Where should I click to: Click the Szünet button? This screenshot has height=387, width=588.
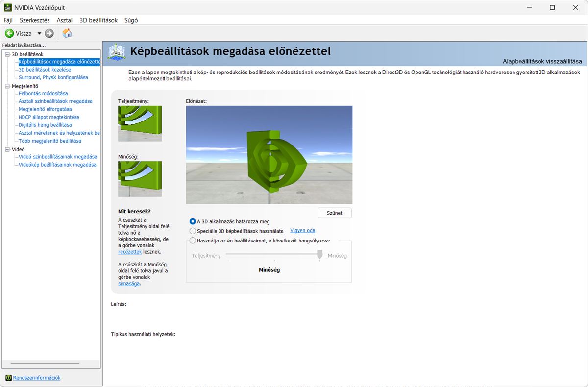pos(335,213)
